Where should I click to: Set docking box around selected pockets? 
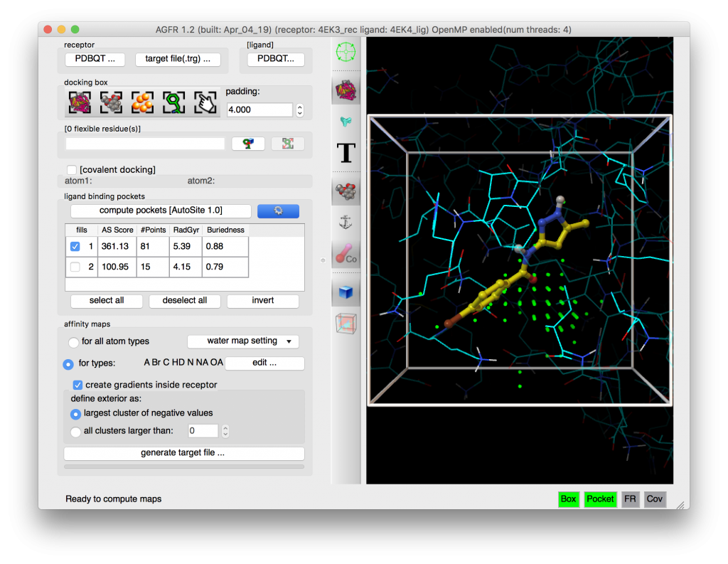(x=142, y=102)
